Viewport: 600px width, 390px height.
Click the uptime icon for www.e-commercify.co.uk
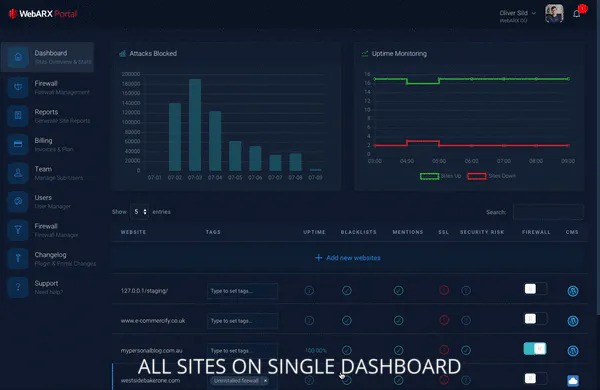309,320
